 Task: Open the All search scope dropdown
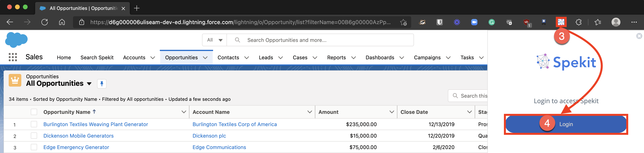(x=214, y=40)
